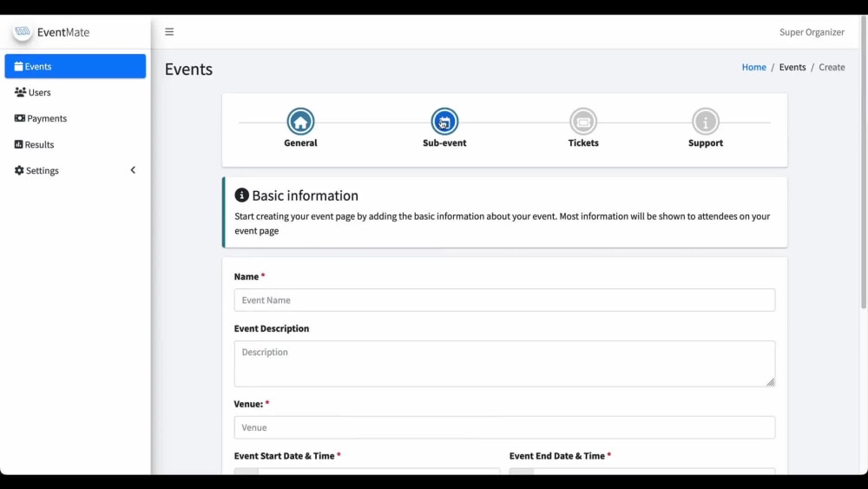
Task: Select the Tickets step icon
Action: (583, 122)
